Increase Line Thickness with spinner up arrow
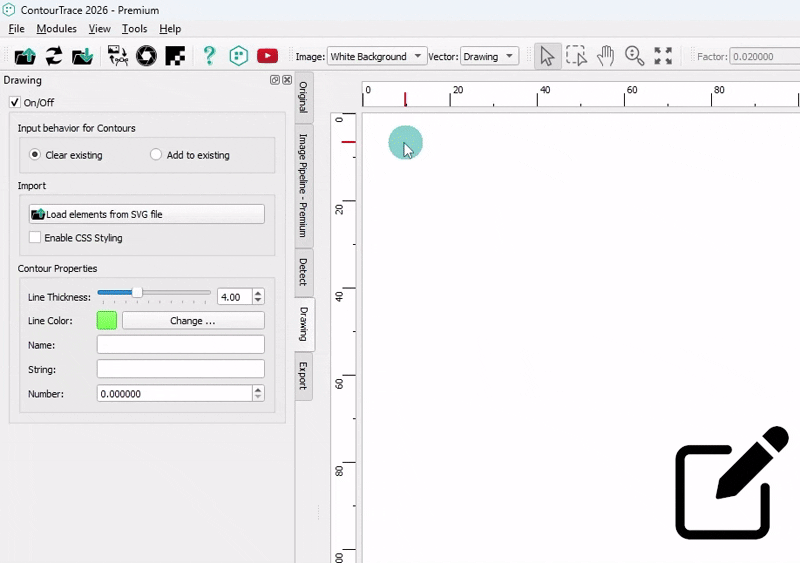This screenshot has width=800, height=563. coord(258,293)
